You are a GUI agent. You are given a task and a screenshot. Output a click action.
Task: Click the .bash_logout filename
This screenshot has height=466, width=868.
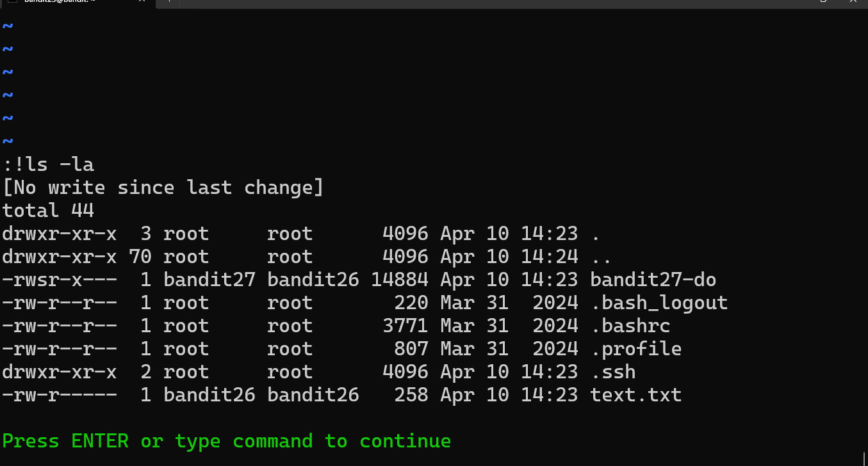[659, 303]
